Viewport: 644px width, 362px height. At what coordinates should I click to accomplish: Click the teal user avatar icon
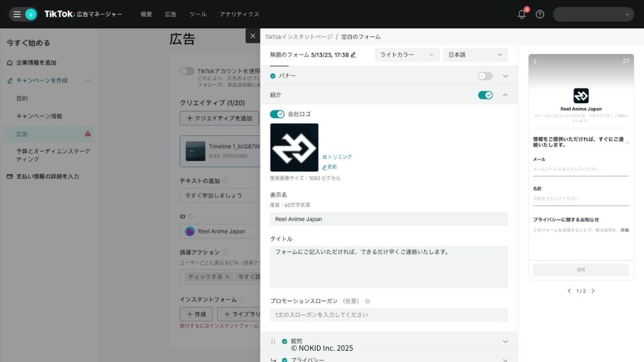pyautogui.click(x=31, y=14)
